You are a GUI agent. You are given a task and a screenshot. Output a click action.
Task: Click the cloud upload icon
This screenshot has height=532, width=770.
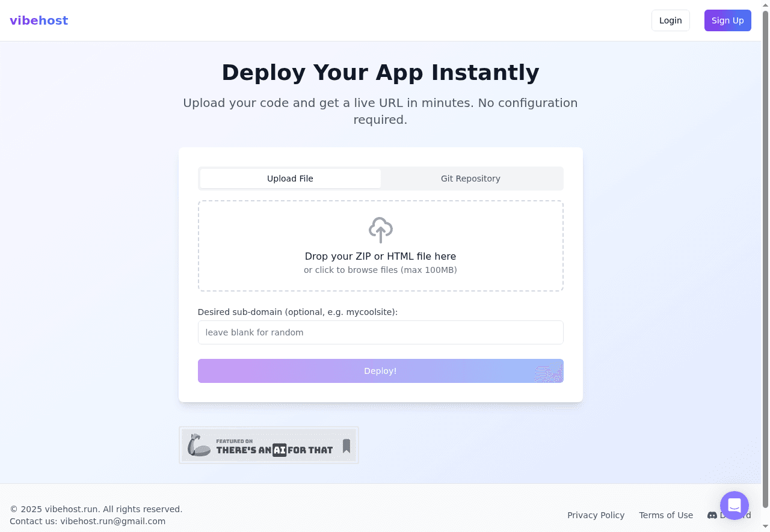point(380,230)
